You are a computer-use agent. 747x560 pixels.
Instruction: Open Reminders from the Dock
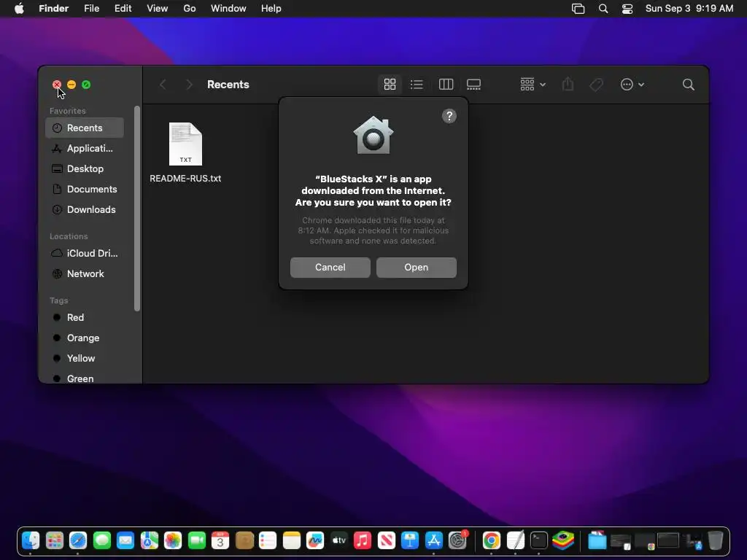click(268, 540)
